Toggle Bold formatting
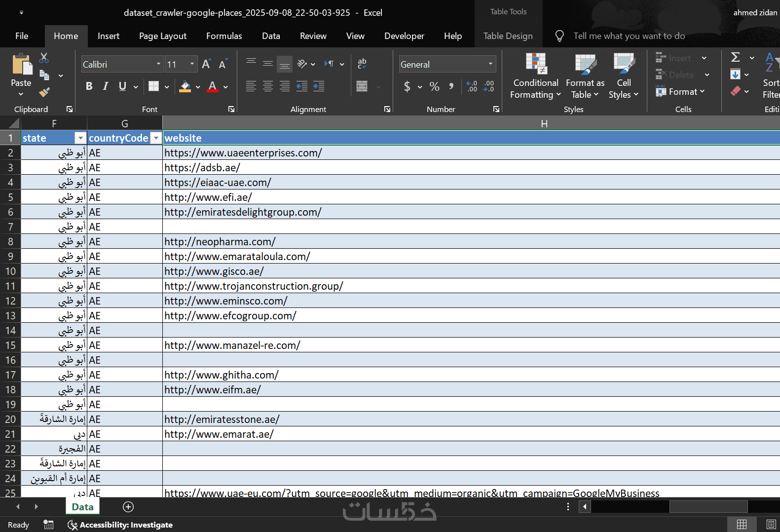 89,86
